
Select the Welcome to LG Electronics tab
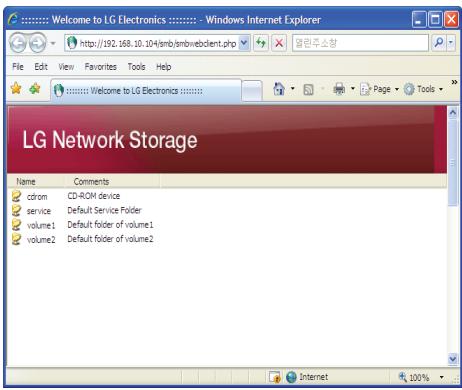(146, 90)
